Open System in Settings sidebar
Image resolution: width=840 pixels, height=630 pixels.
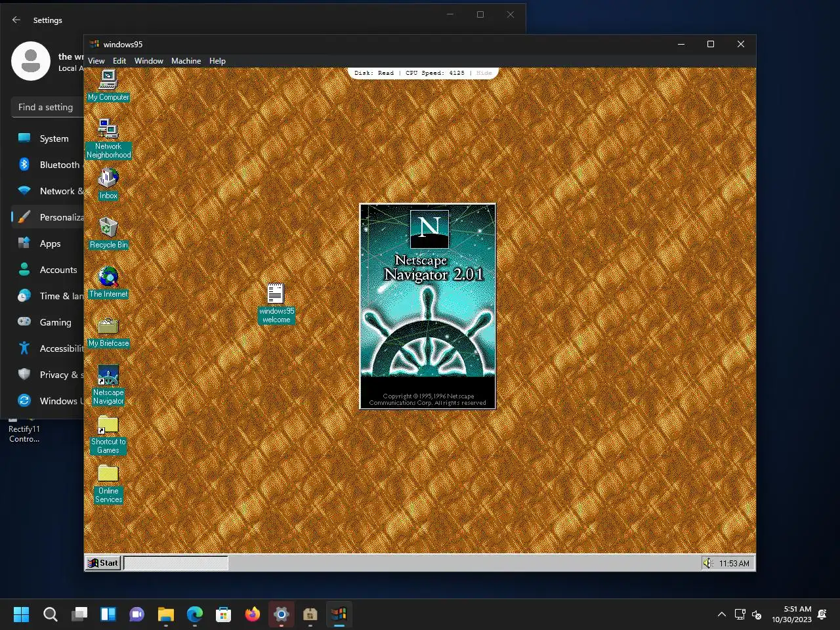(47, 138)
